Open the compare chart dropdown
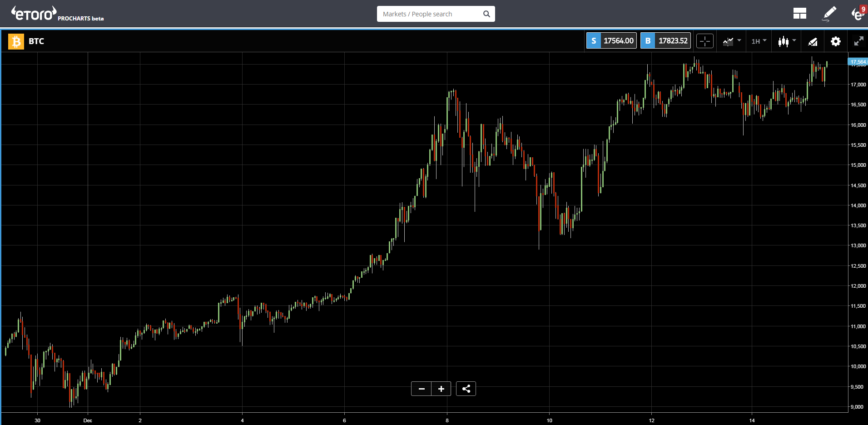The height and width of the screenshot is (425, 868). [732, 41]
